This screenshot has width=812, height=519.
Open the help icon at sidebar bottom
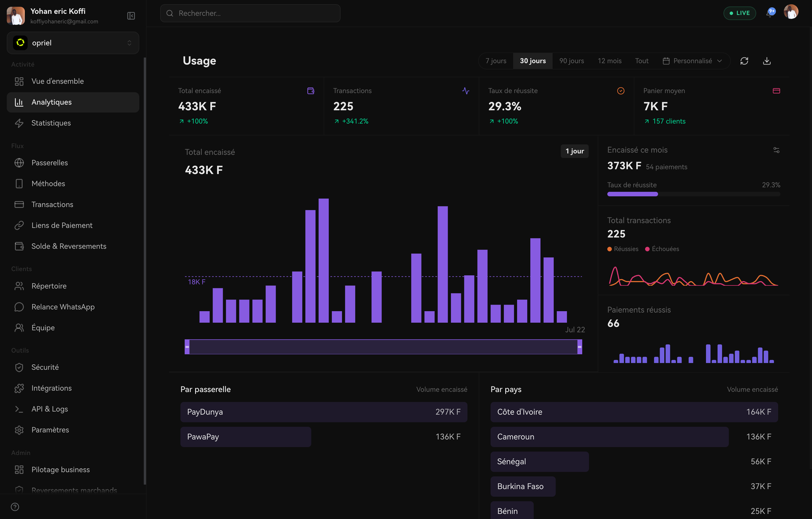tap(15, 507)
